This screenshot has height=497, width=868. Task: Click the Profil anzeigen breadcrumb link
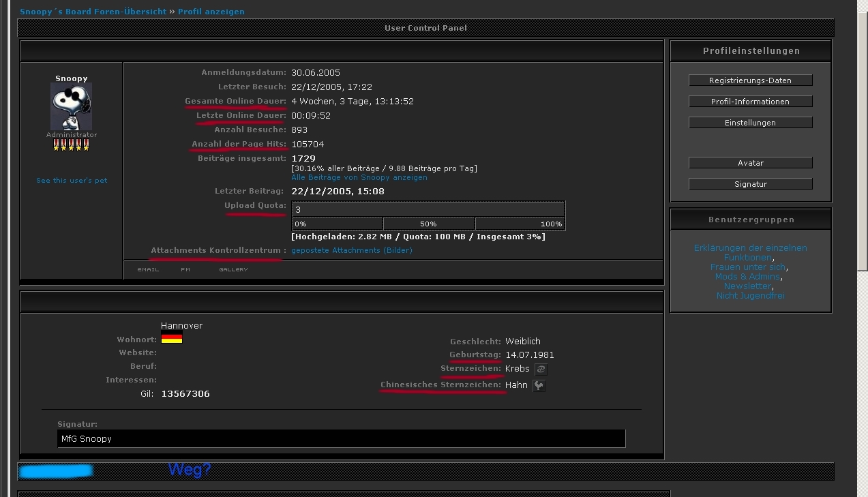211,12
